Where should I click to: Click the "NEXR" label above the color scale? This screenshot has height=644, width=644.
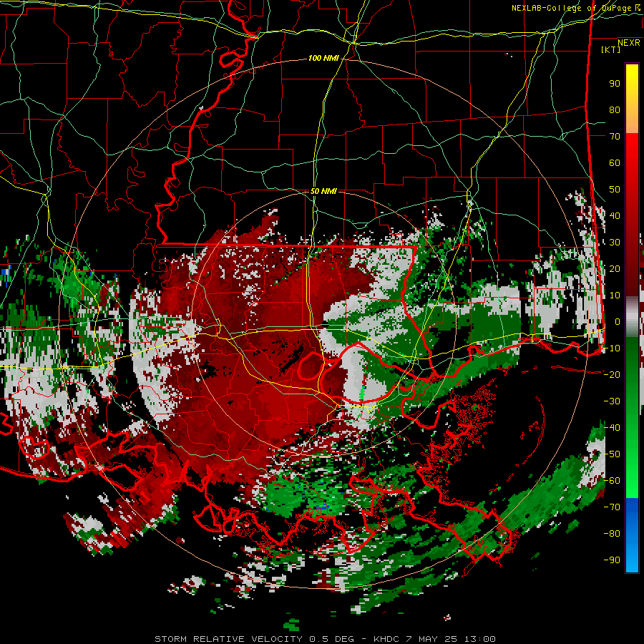coord(629,43)
